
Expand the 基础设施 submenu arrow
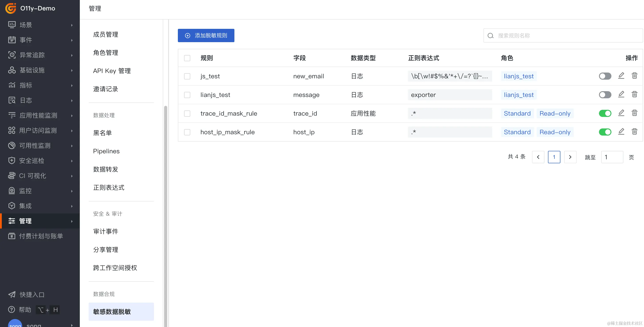click(72, 70)
